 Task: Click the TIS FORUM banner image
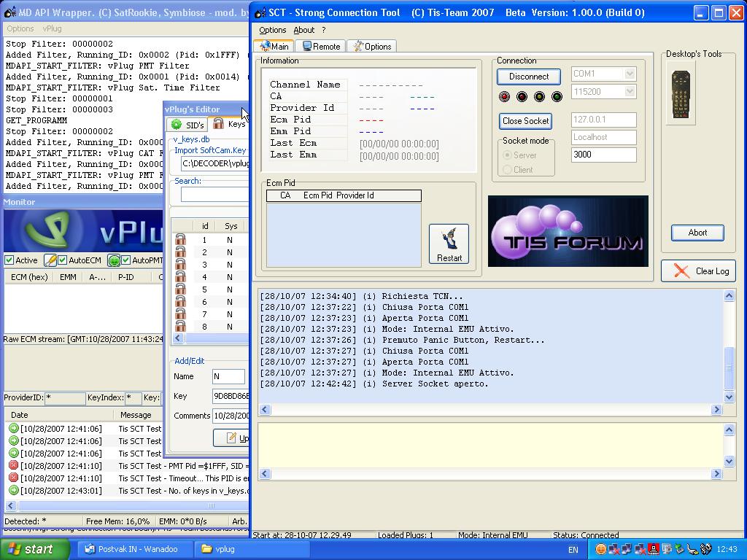568,231
